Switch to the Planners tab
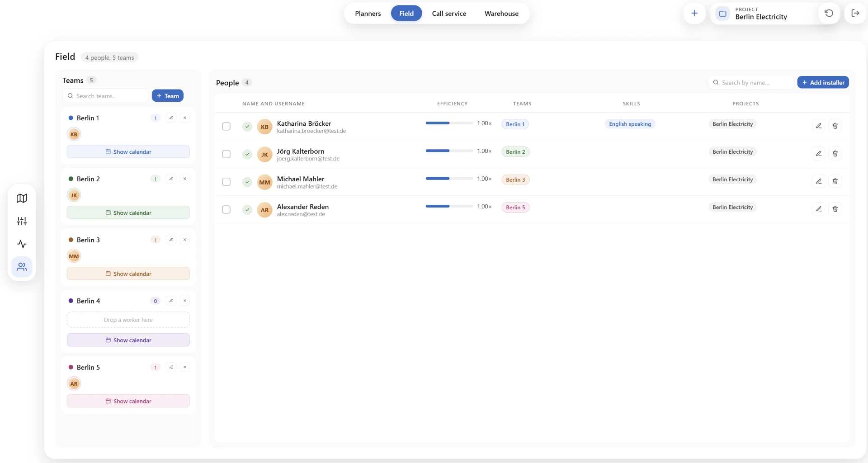868x463 pixels. 368,14
